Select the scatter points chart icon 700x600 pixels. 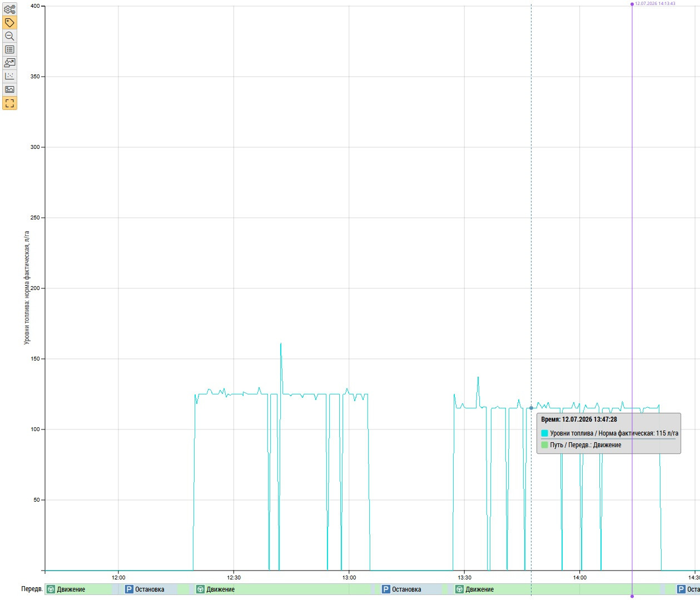pyautogui.click(x=9, y=76)
